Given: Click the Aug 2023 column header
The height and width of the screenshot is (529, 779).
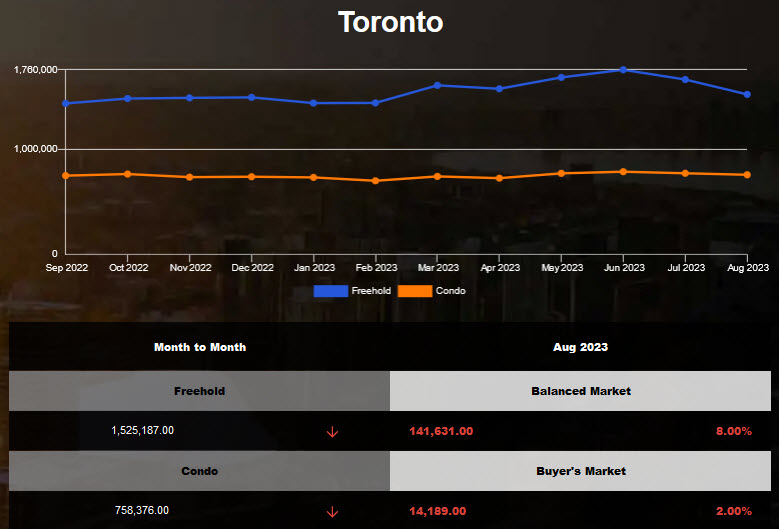Looking at the screenshot, I should coord(580,347).
